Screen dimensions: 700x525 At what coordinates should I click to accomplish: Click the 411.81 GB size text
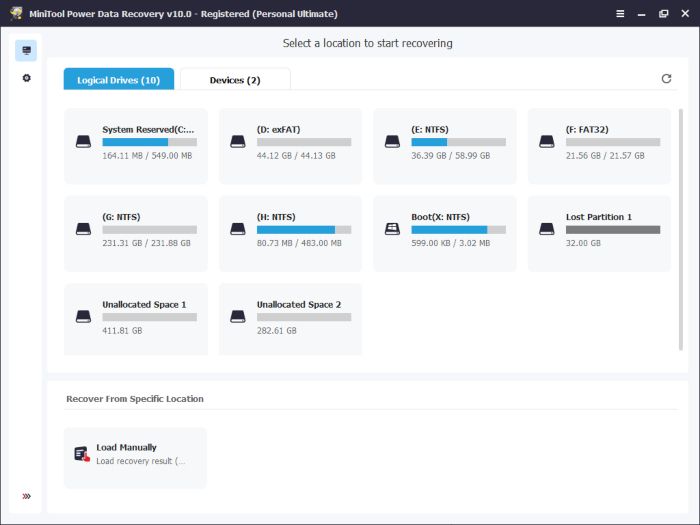(122, 331)
